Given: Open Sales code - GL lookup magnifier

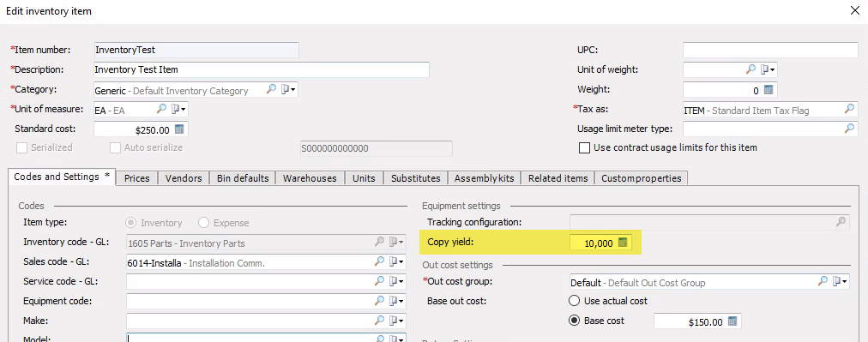Looking at the screenshot, I should pos(380,261).
